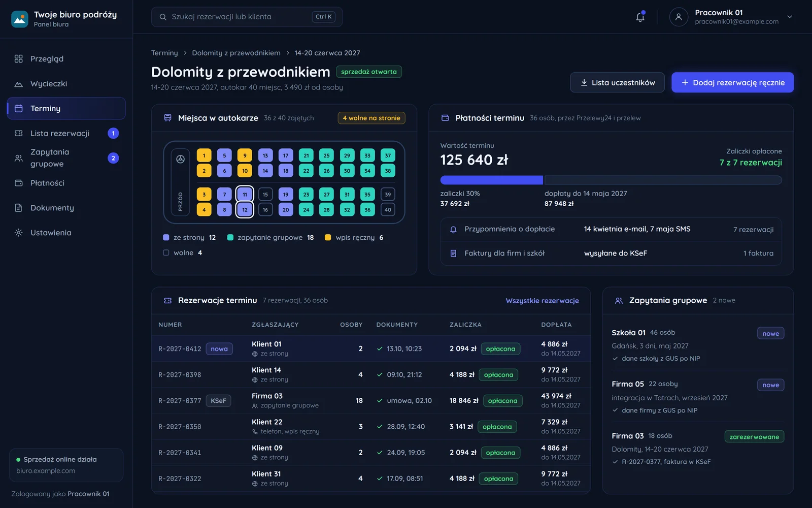Click zarezerwowane badge for Firma 03

coord(754,437)
